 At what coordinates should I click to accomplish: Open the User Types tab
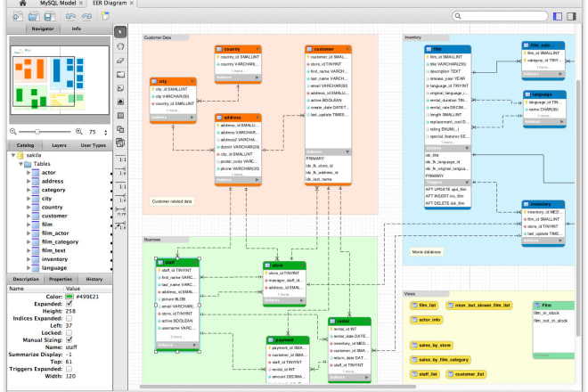click(94, 145)
